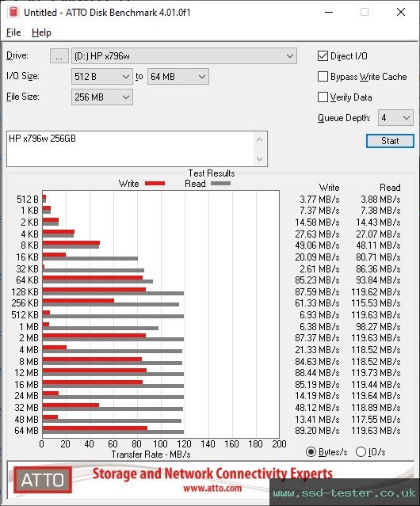The width and height of the screenshot is (420, 506).
Task: Open the File menu
Action: coord(13,32)
